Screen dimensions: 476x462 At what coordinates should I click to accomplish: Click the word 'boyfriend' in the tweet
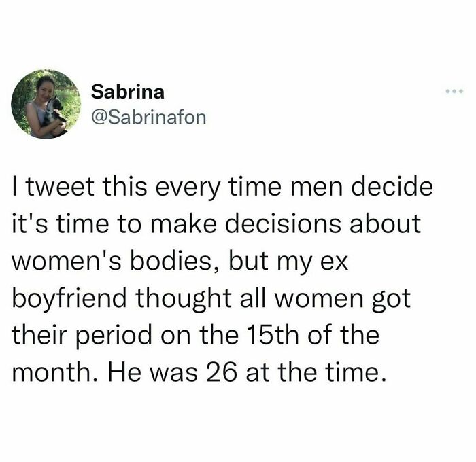pyautogui.click(x=69, y=300)
